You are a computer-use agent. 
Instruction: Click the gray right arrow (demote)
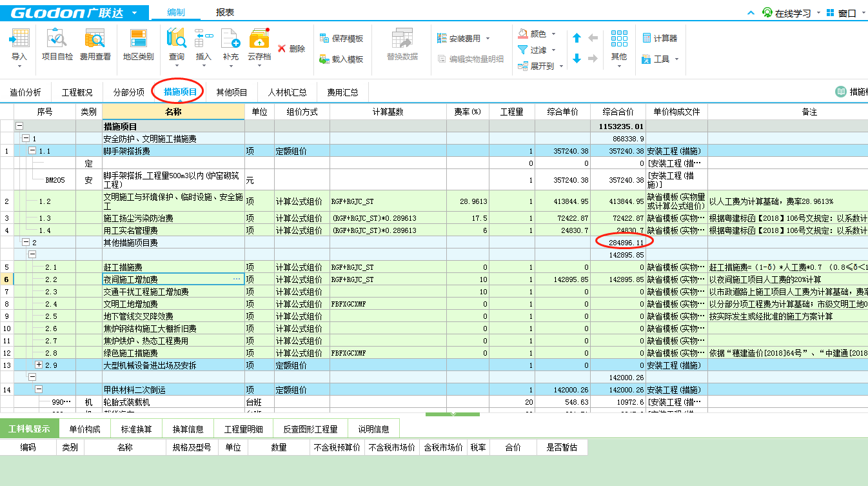click(x=593, y=59)
